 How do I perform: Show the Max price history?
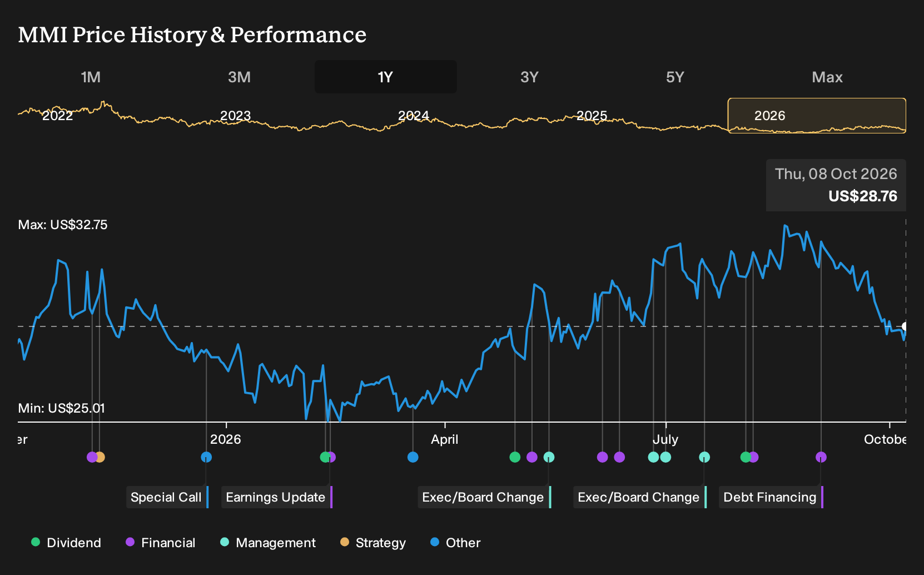[827, 77]
